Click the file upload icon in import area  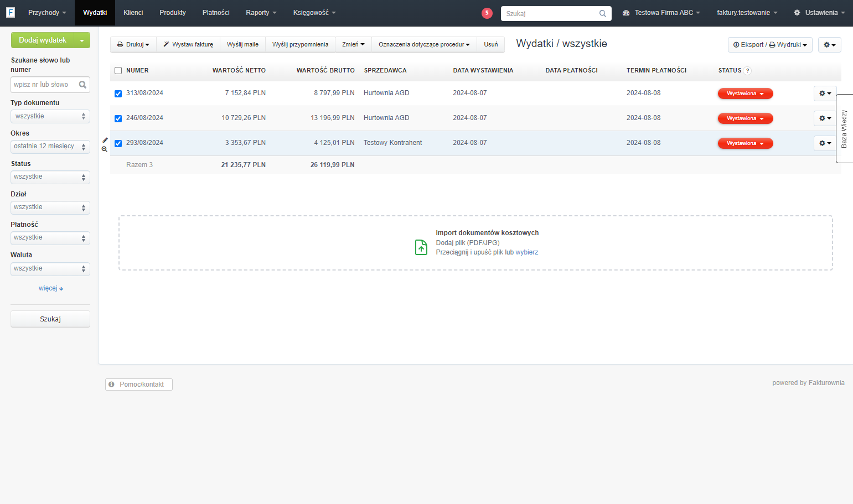(x=421, y=247)
